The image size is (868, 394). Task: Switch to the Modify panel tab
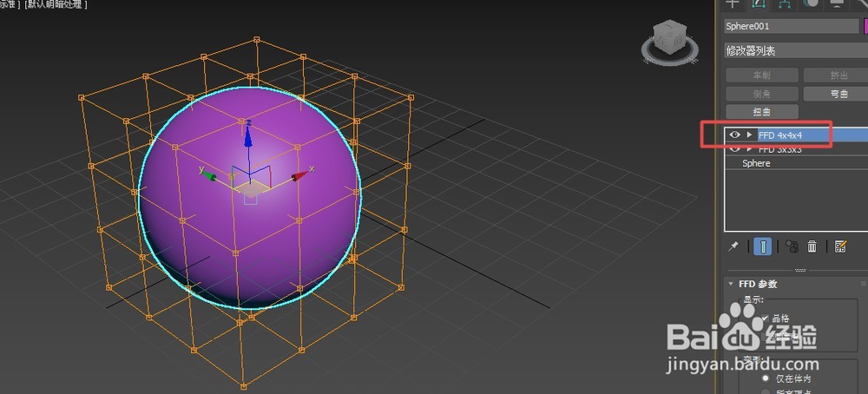tap(758, 3)
